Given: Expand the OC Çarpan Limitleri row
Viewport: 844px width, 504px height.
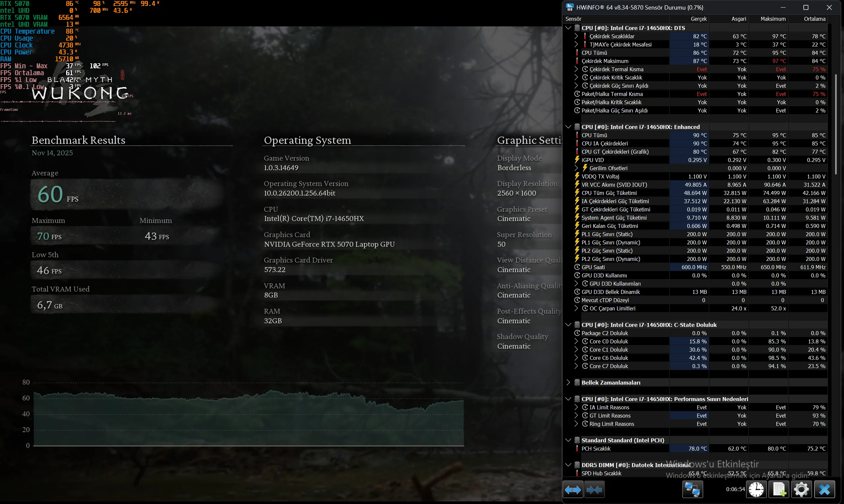Looking at the screenshot, I should [x=576, y=308].
